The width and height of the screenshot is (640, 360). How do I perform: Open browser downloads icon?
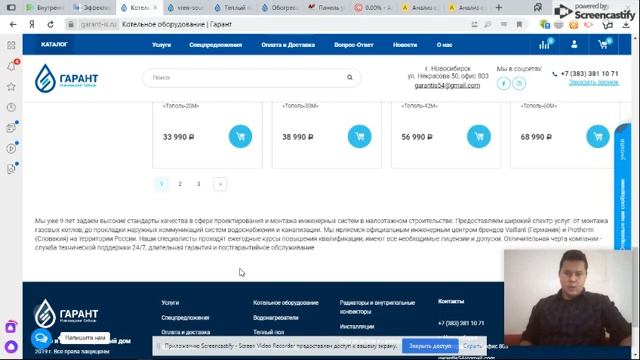[x=626, y=24]
